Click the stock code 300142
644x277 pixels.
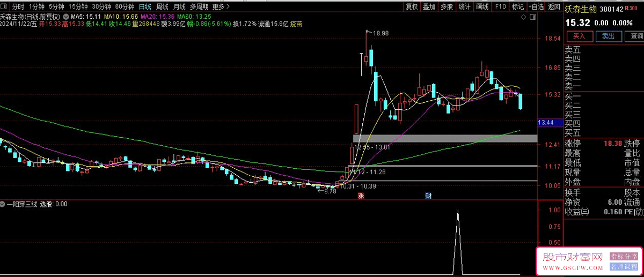click(x=611, y=9)
